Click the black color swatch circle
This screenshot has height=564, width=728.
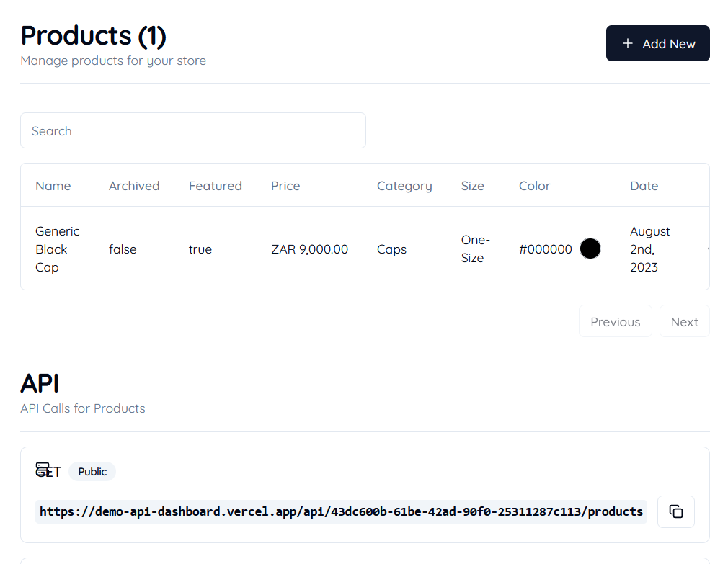[x=590, y=249]
